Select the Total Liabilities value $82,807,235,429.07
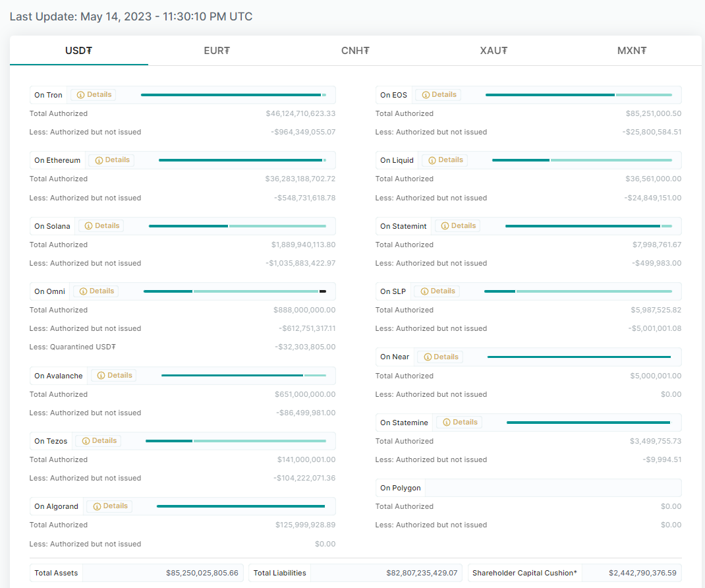Viewport: 705px width, 588px height. (422, 573)
